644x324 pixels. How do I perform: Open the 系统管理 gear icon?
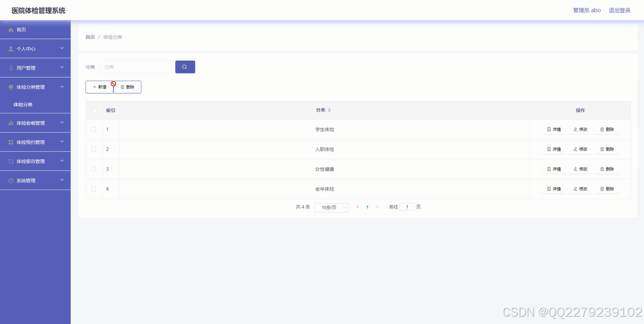10,180
